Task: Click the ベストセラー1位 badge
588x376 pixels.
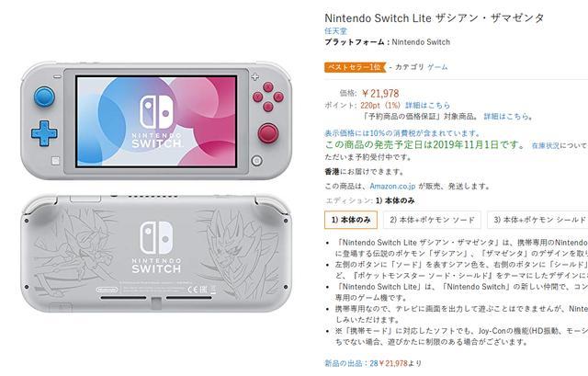Action: [355, 67]
